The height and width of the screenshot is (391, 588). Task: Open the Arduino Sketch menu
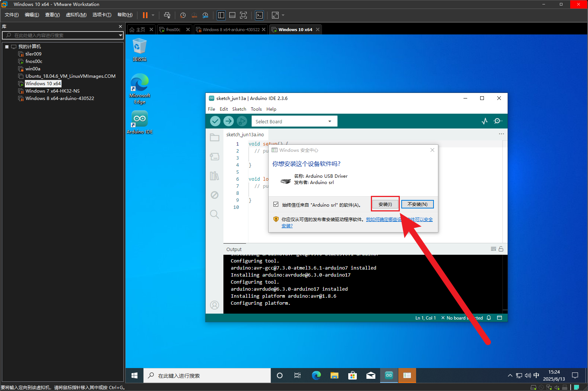239,109
